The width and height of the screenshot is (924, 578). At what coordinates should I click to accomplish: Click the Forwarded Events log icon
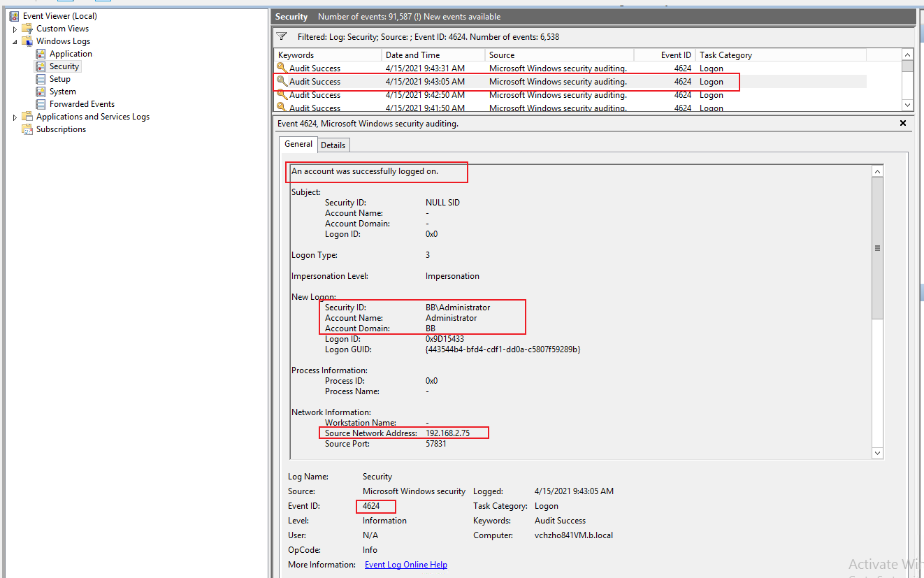point(41,104)
